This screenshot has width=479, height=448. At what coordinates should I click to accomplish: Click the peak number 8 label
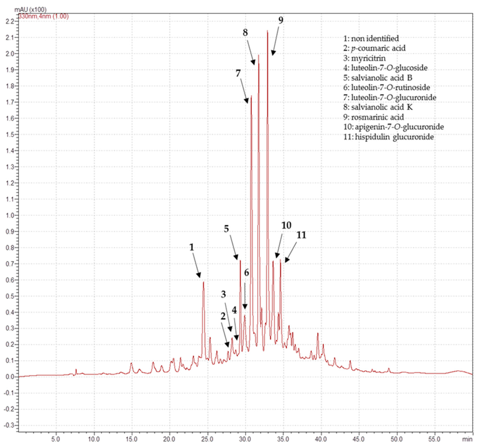click(245, 33)
